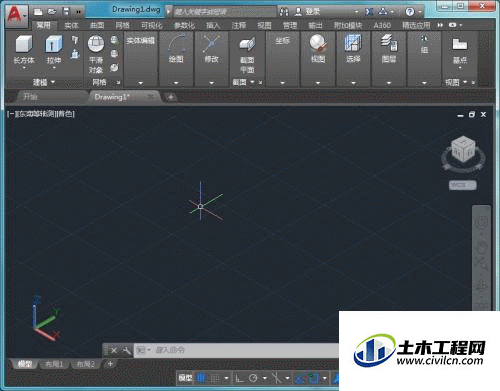Toggle polar tracking in status bar
This screenshot has height=391, width=500.
pos(253,378)
